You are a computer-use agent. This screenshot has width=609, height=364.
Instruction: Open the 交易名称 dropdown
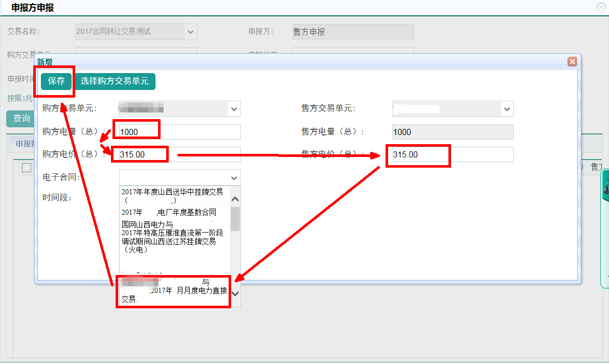point(191,32)
